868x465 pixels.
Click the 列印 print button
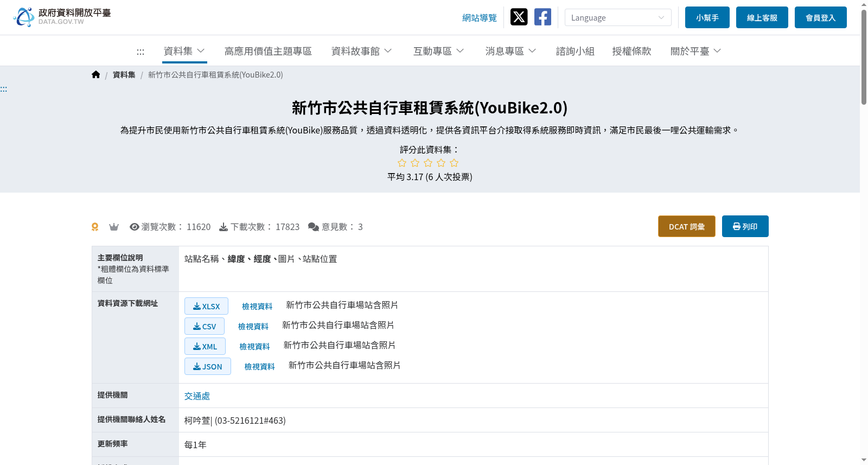(x=745, y=226)
